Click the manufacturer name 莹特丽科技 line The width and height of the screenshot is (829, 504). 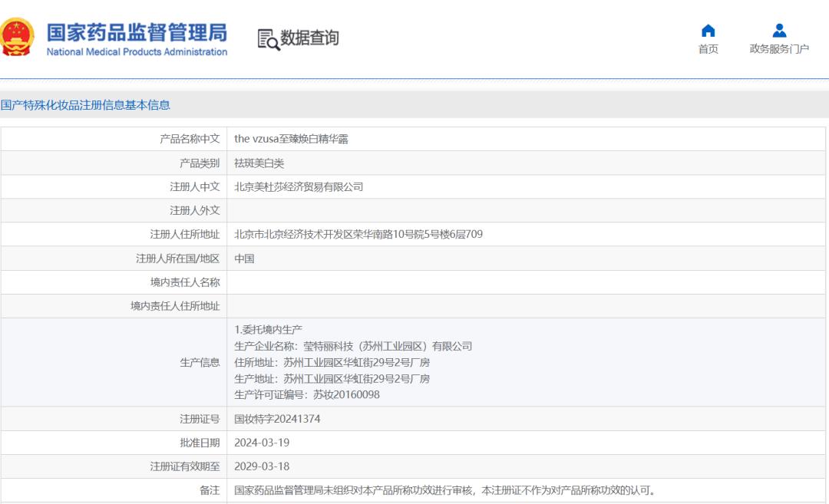tap(353, 346)
